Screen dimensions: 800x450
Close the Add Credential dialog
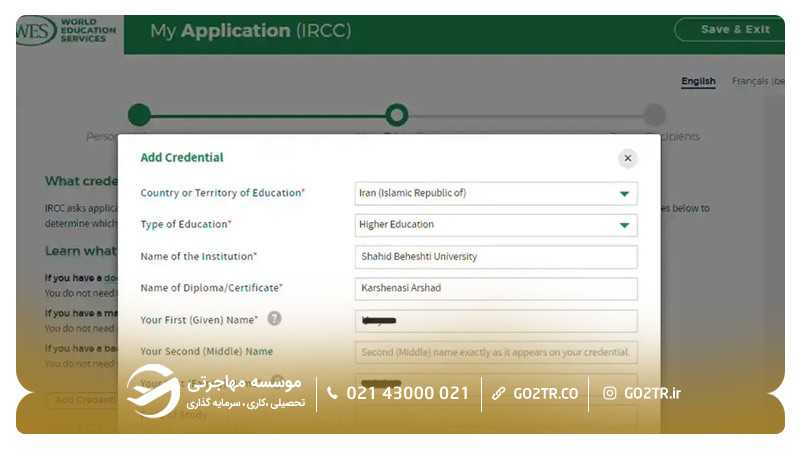coord(627,158)
